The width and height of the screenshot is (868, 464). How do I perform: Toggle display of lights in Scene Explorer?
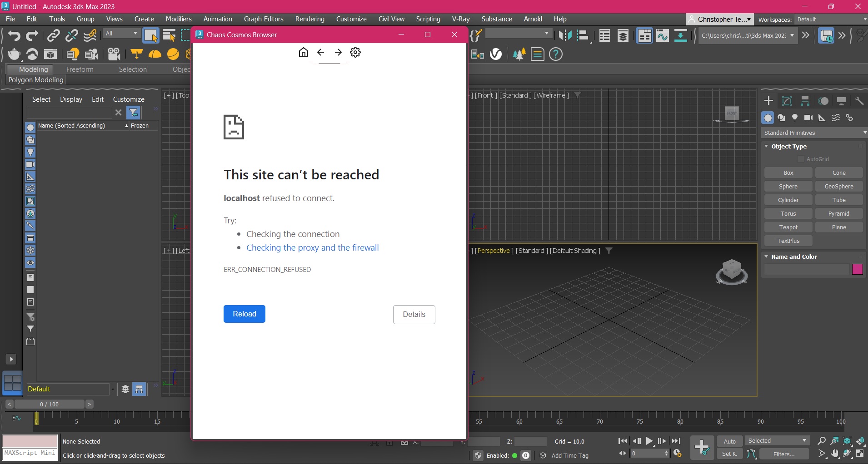30,152
